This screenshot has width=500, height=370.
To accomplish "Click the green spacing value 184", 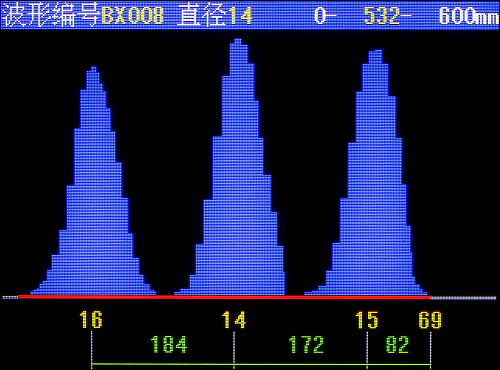I will pos(169,344).
